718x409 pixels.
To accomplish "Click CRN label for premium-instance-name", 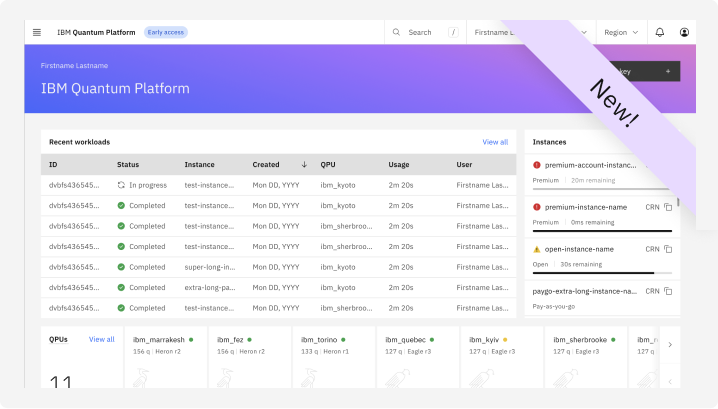I will pos(652,207).
